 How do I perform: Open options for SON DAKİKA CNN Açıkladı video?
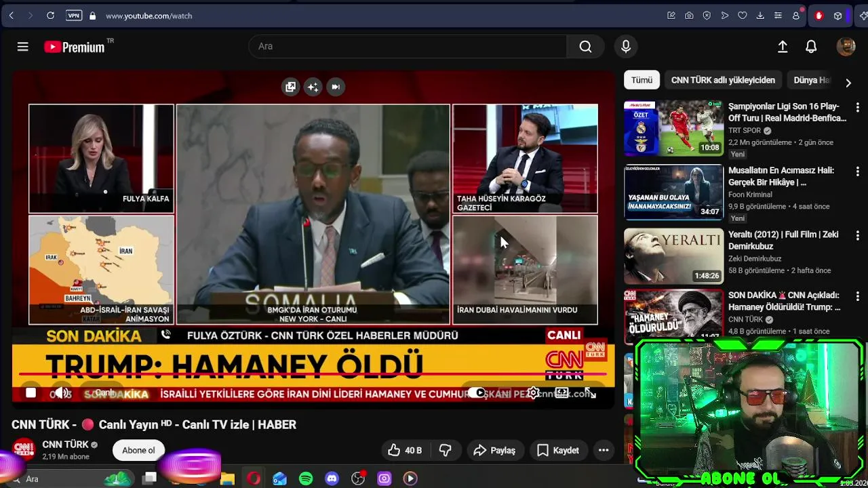point(857,296)
